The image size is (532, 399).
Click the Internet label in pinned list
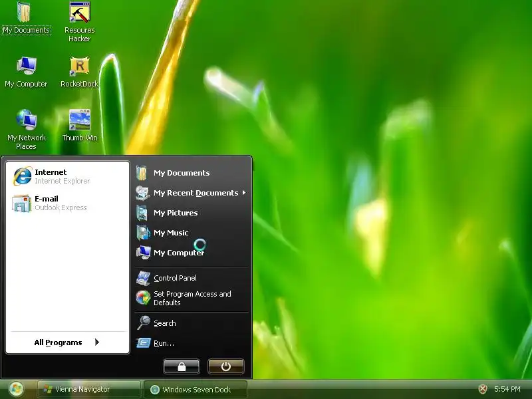51,172
